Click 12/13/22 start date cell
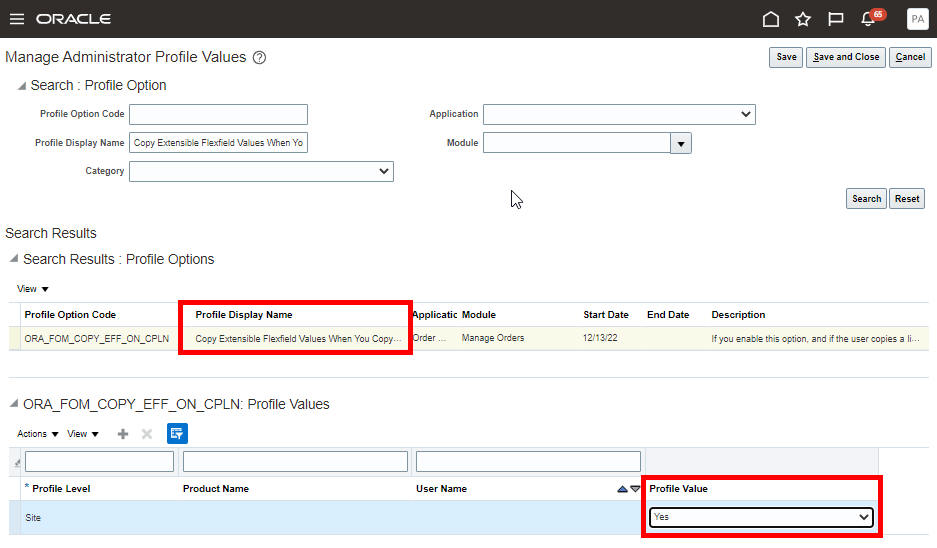This screenshot has width=937, height=548. coord(600,338)
